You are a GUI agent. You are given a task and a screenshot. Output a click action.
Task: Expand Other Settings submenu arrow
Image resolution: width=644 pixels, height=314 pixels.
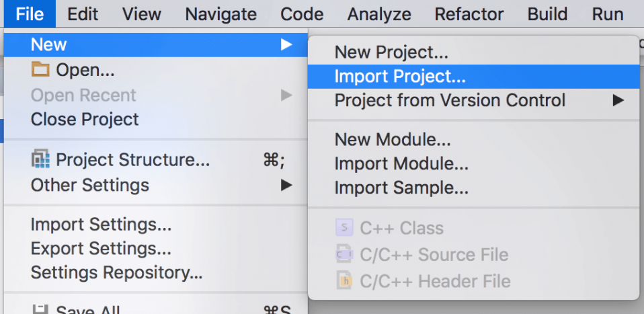(x=286, y=185)
